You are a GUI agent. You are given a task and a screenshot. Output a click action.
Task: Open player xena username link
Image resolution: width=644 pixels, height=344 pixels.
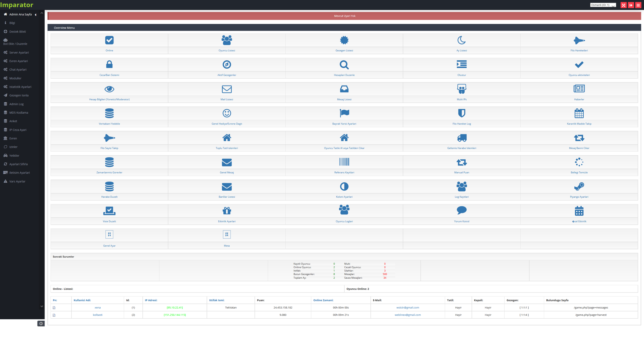[x=98, y=308]
